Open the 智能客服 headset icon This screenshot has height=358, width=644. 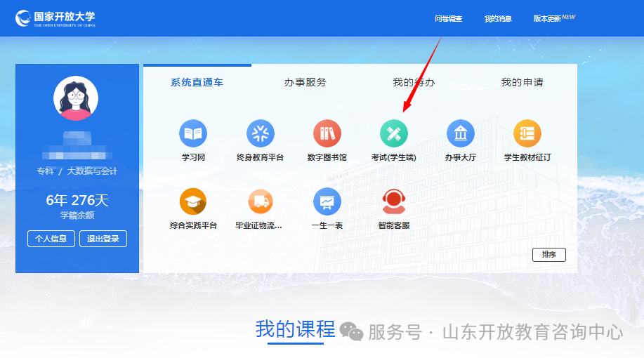pyautogui.click(x=394, y=201)
